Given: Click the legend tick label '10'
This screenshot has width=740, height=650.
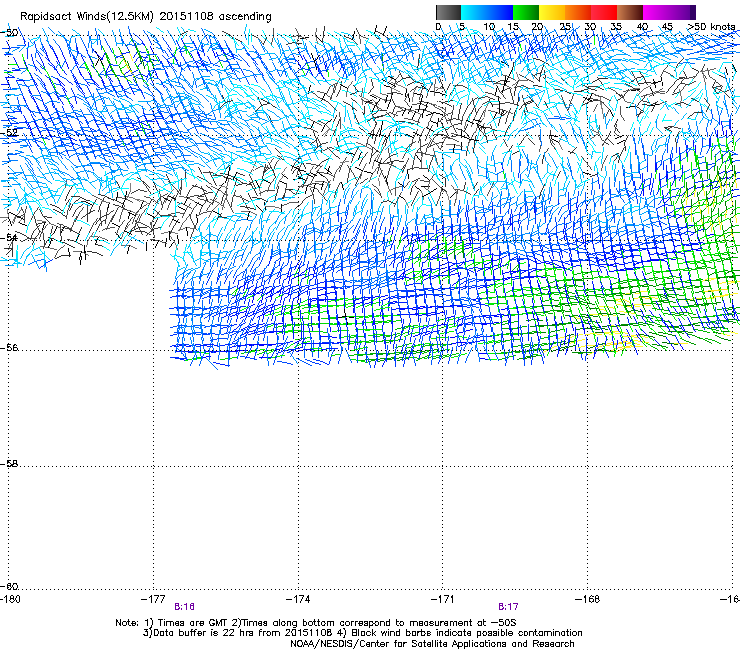Looking at the screenshot, I should [489, 27].
